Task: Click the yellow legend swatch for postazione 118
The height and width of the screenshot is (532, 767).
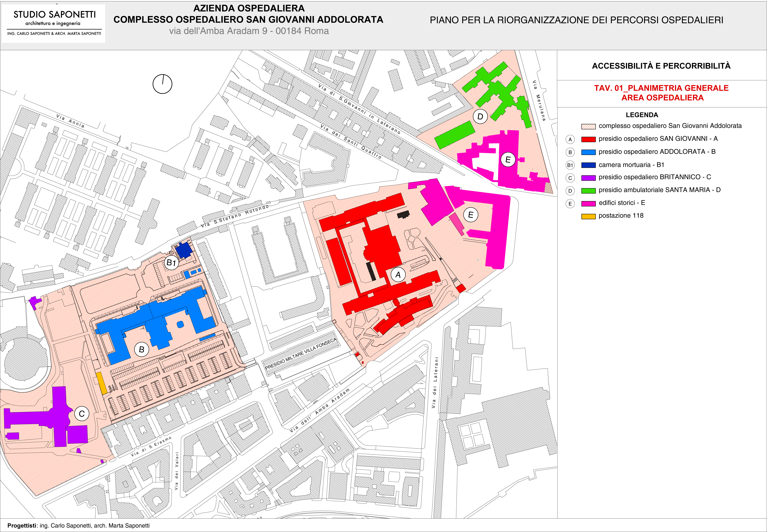Action: coord(588,216)
